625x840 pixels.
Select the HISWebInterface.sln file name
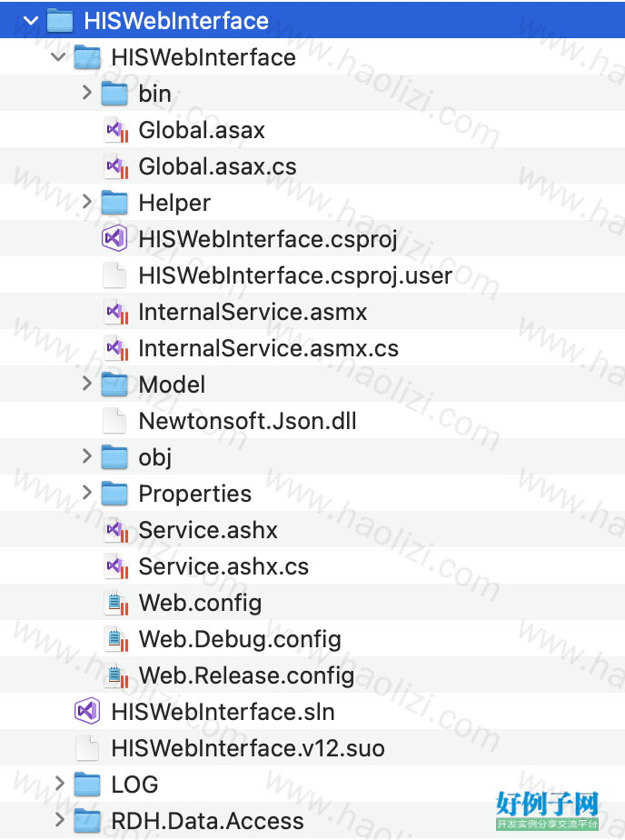tap(223, 712)
